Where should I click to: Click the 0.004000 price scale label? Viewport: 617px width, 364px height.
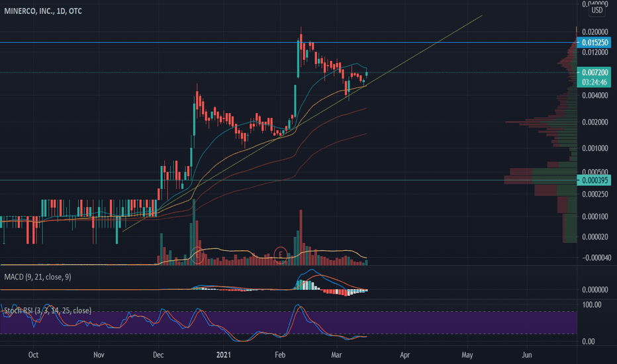coord(595,95)
